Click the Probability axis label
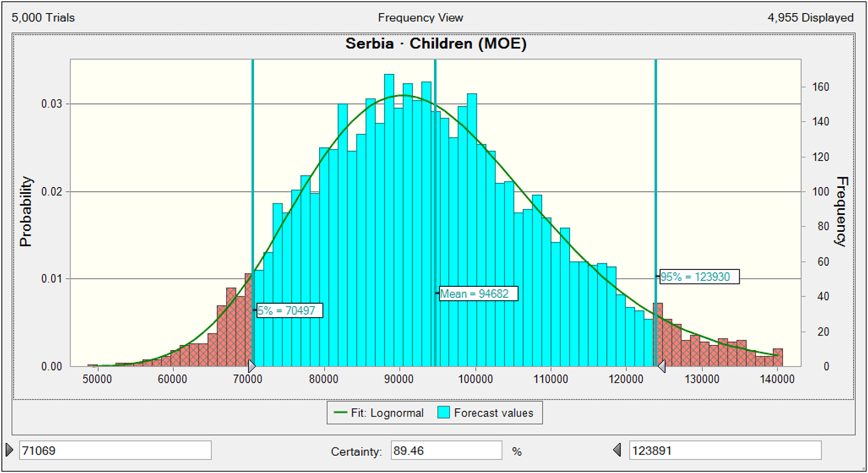This screenshot has width=868, height=473. click(26, 212)
